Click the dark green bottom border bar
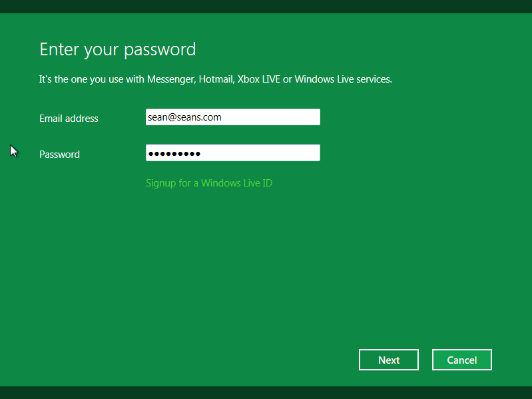 coord(266,392)
